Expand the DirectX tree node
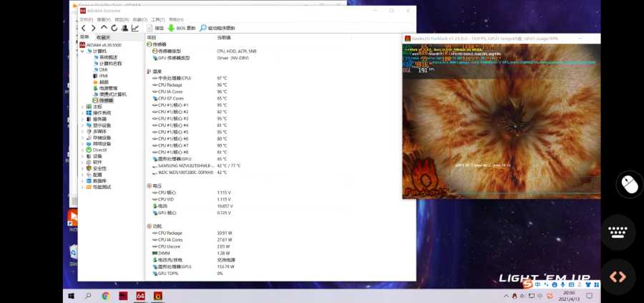 click(x=82, y=150)
